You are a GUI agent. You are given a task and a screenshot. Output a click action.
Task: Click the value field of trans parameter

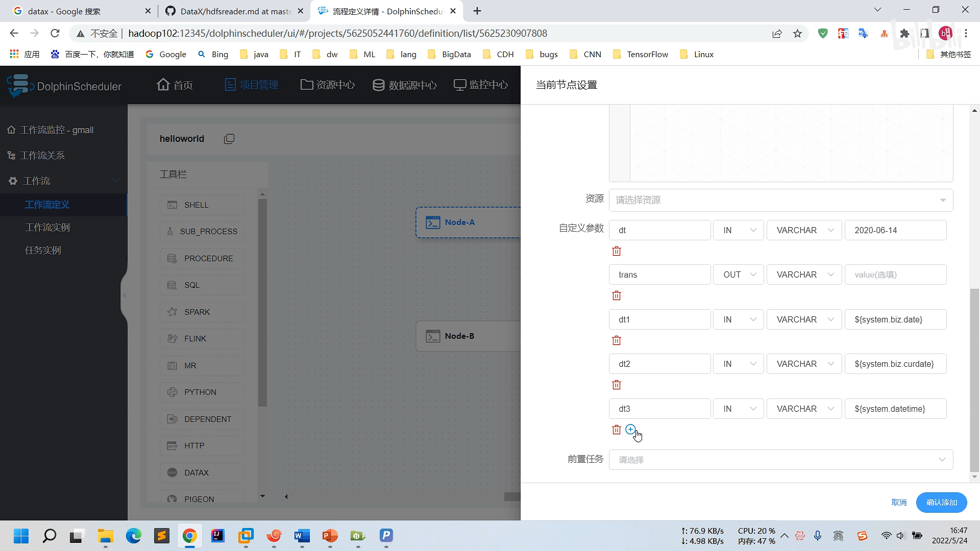point(895,274)
